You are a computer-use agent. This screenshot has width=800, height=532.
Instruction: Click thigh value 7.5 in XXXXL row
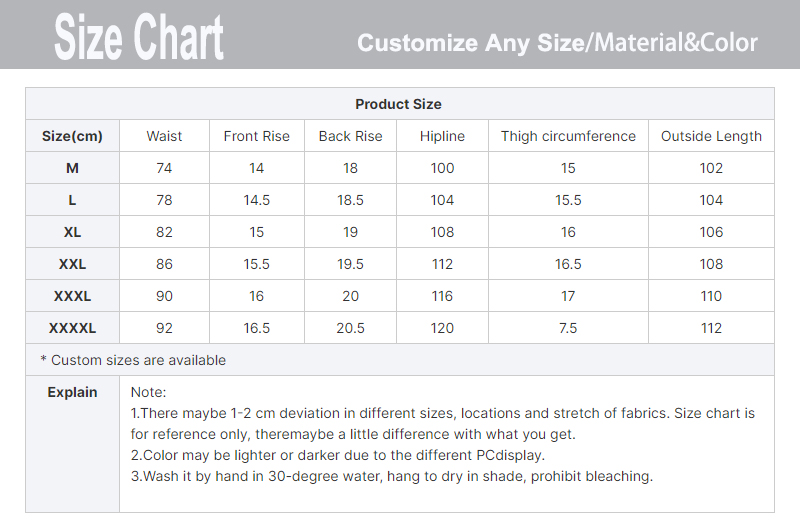tap(568, 328)
